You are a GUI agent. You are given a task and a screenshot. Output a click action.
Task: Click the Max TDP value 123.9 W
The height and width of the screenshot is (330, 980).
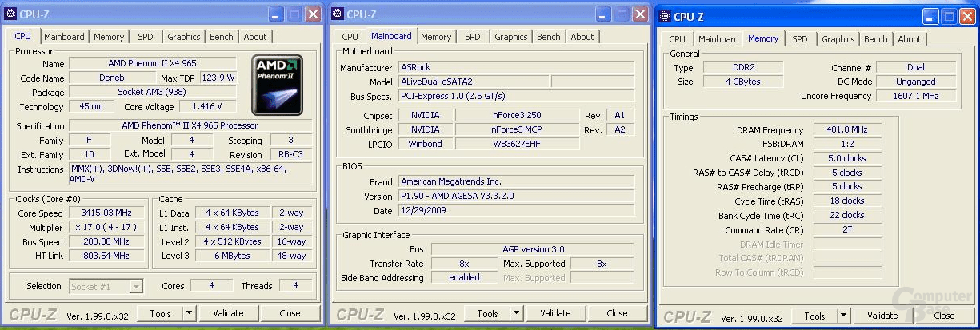pyautogui.click(x=218, y=78)
